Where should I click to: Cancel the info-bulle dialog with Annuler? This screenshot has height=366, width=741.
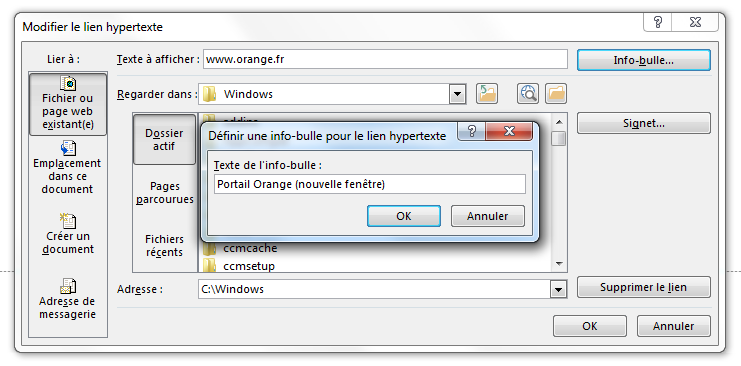click(x=487, y=216)
